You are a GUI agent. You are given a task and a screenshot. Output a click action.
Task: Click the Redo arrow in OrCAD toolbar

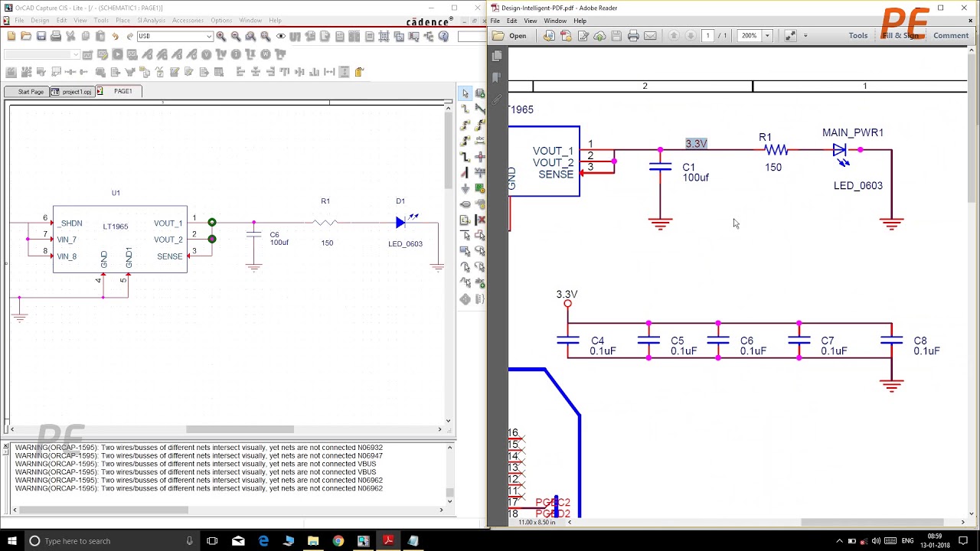click(129, 36)
